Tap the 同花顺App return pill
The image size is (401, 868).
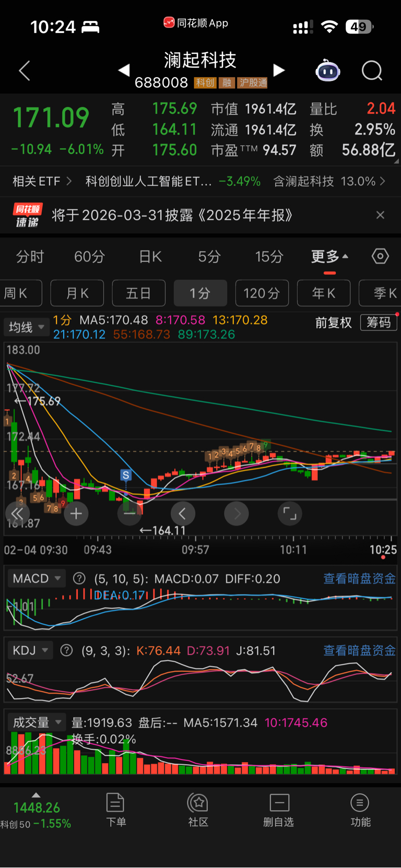[196, 23]
